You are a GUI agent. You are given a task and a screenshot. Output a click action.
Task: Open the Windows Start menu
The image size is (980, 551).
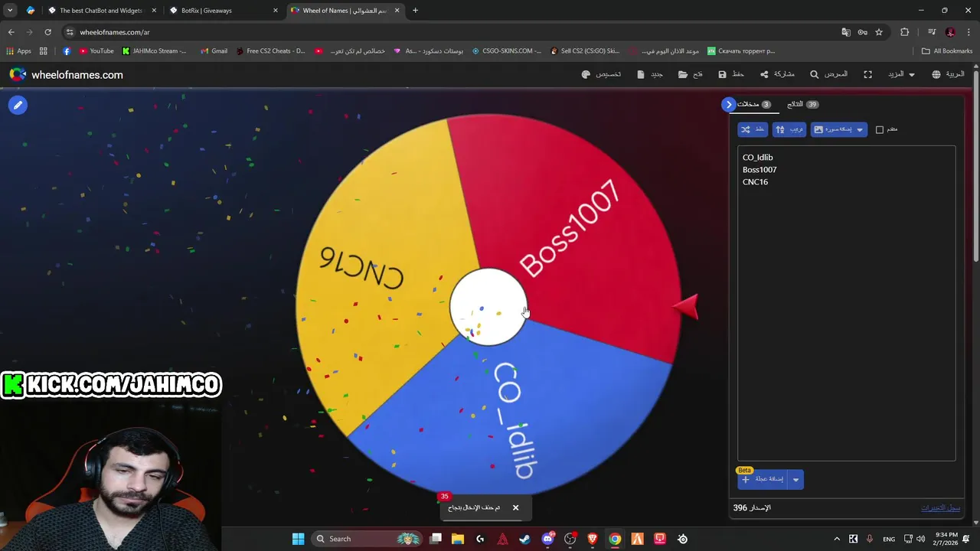coord(298,539)
